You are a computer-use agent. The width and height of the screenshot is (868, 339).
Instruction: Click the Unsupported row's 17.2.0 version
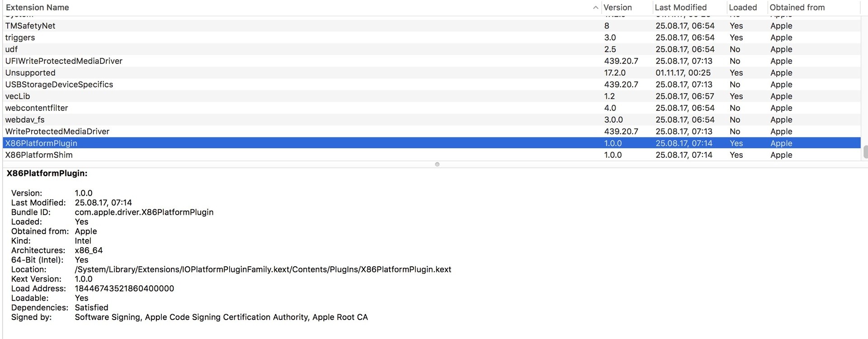point(615,73)
